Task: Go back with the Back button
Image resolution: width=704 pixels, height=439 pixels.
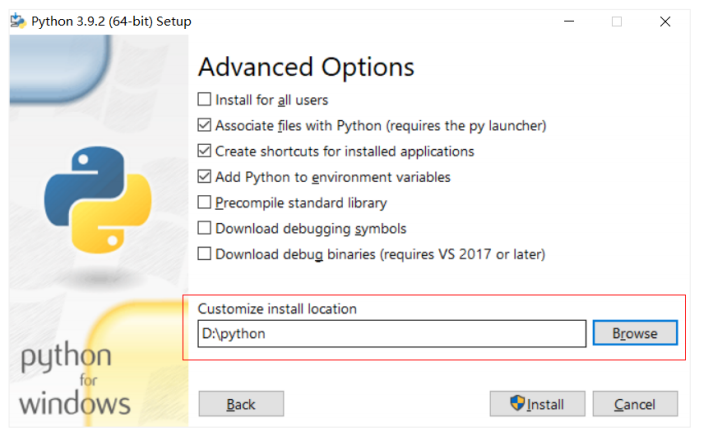Action: pyautogui.click(x=241, y=404)
